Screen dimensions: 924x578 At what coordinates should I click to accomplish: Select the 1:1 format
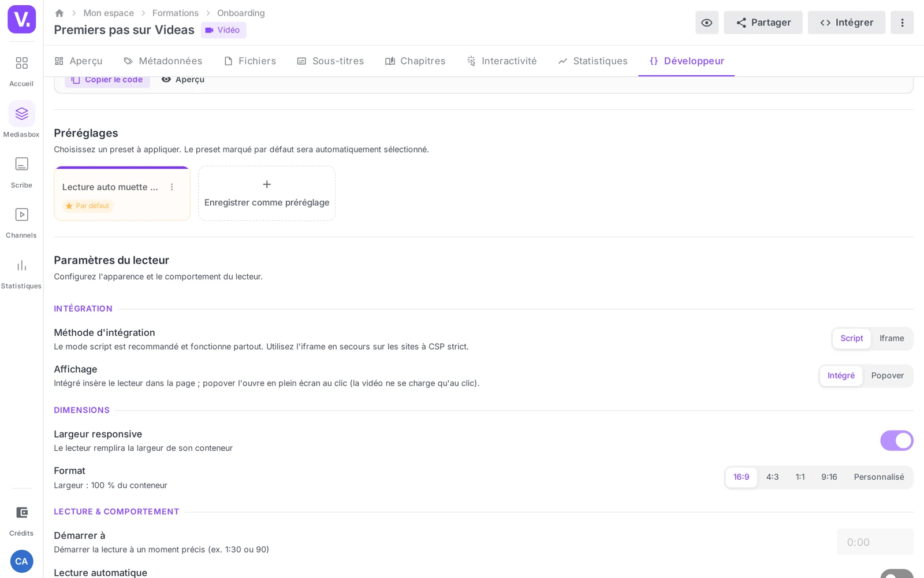point(800,477)
